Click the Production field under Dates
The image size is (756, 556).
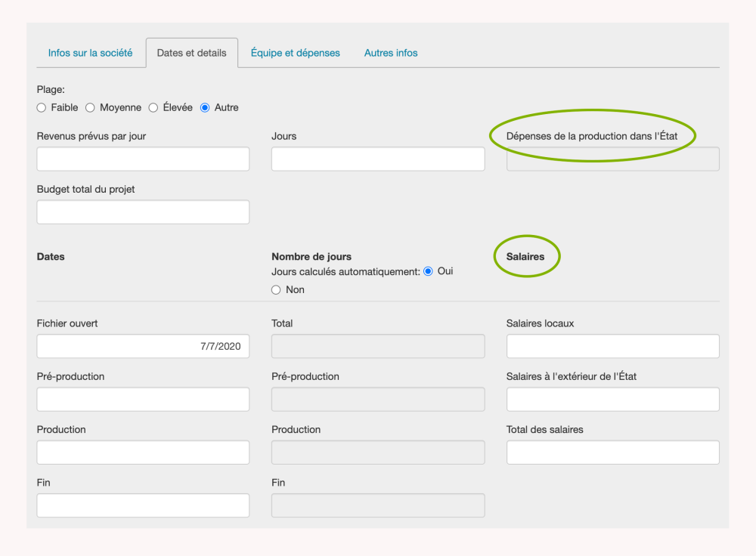143,453
